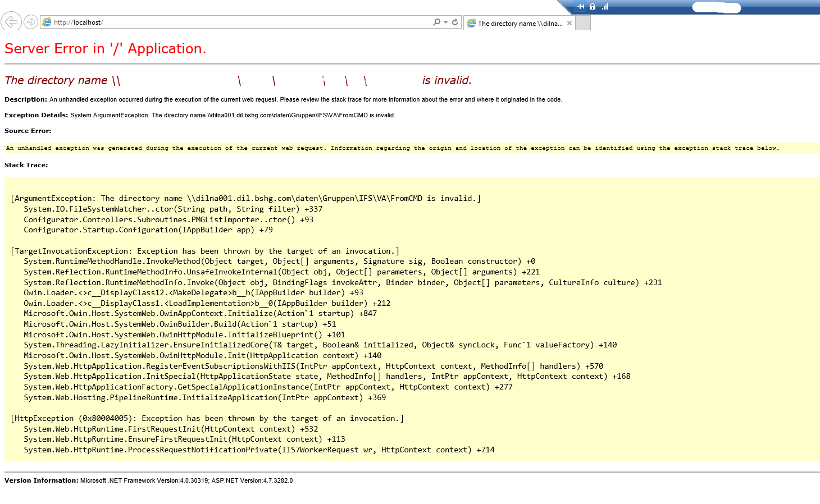Click the 'PMGListImporter..ctor() +93' stack line
The width and height of the screenshot is (820, 504).
click(168, 219)
